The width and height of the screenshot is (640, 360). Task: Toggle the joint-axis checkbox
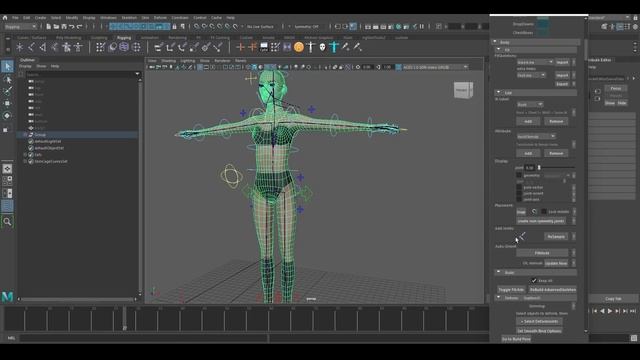point(519,199)
